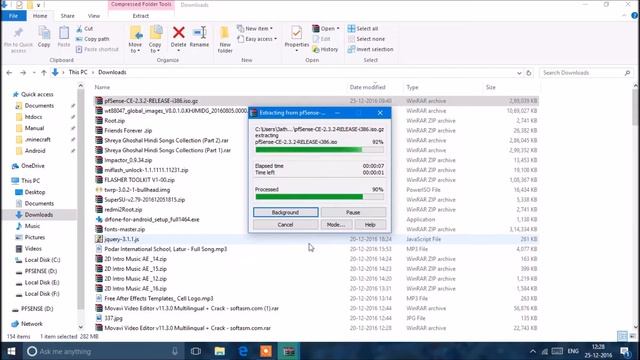Switch to the Extract ribbon tab

(x=140, y=16)
